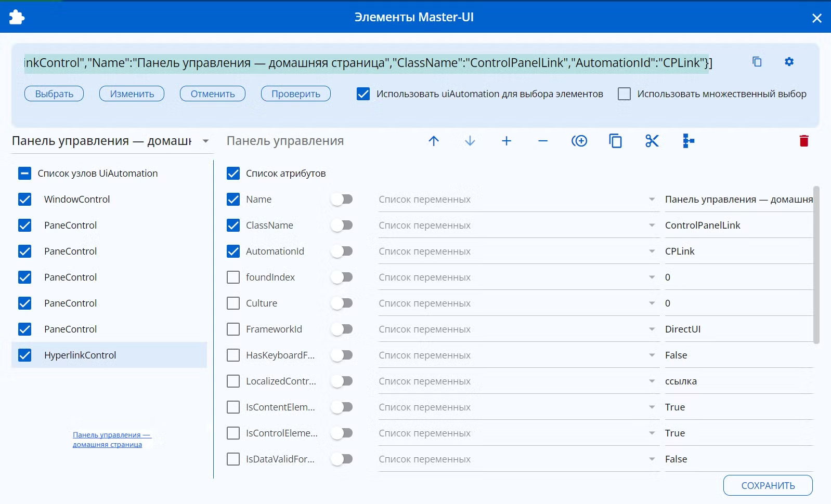Click the Изменить button

(132, 94)
